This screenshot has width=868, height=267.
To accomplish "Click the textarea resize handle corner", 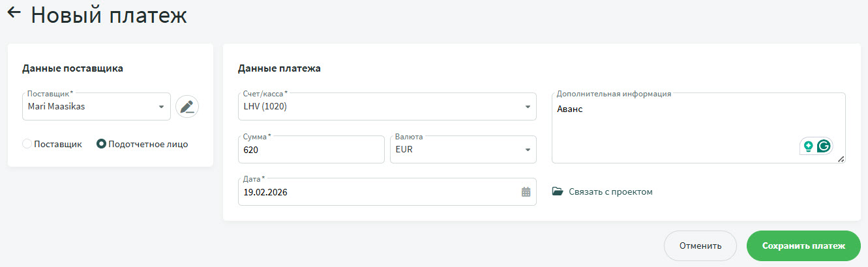I will point(841,159).
